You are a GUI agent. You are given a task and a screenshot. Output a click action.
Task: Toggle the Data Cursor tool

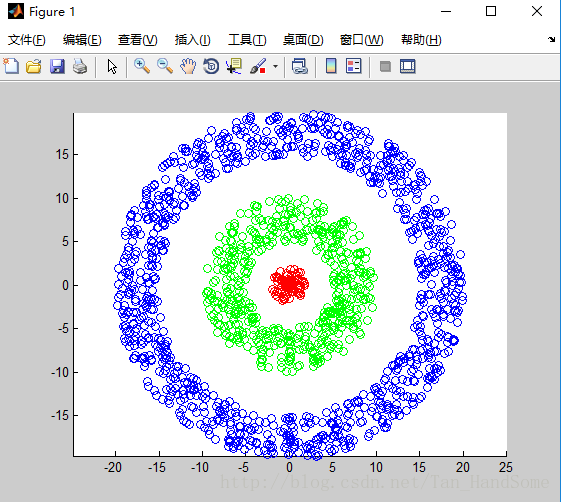[234, 66]
